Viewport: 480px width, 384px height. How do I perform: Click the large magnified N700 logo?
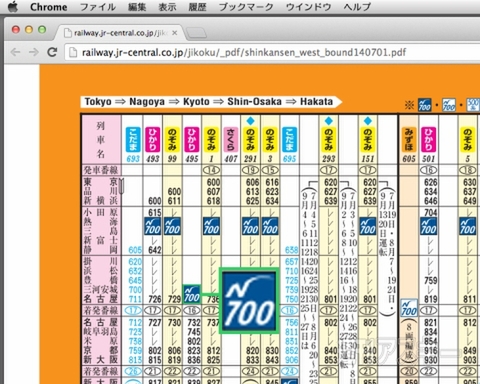[249, 301]
